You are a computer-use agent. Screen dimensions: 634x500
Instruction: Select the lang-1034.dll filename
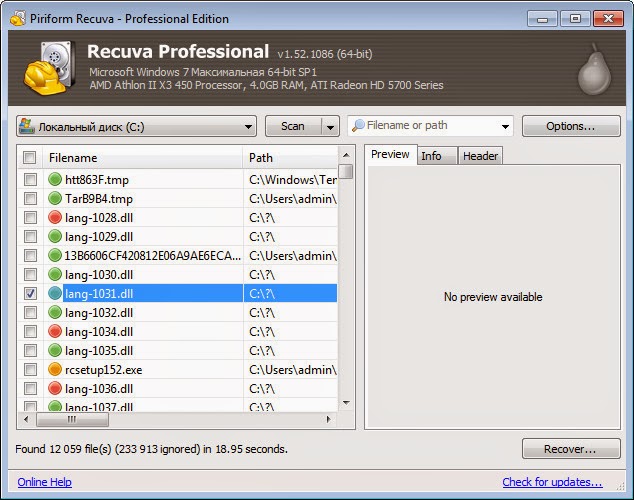point(99,331)
